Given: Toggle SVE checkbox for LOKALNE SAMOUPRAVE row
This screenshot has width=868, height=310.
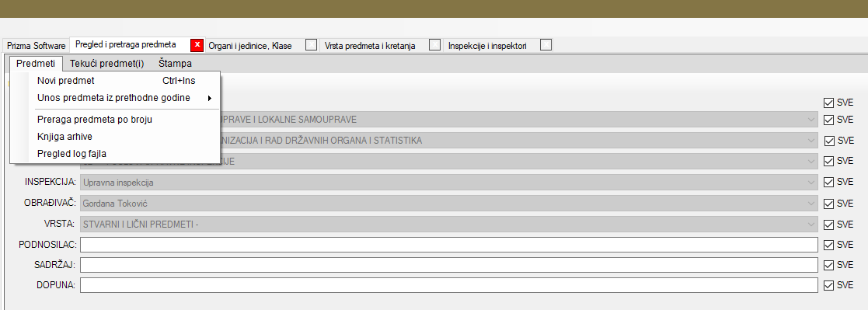Looking at the screenshot, I should pos(828,120).
